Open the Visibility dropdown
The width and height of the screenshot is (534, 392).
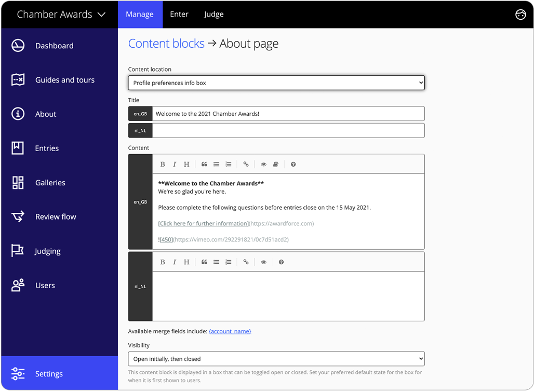276,358
